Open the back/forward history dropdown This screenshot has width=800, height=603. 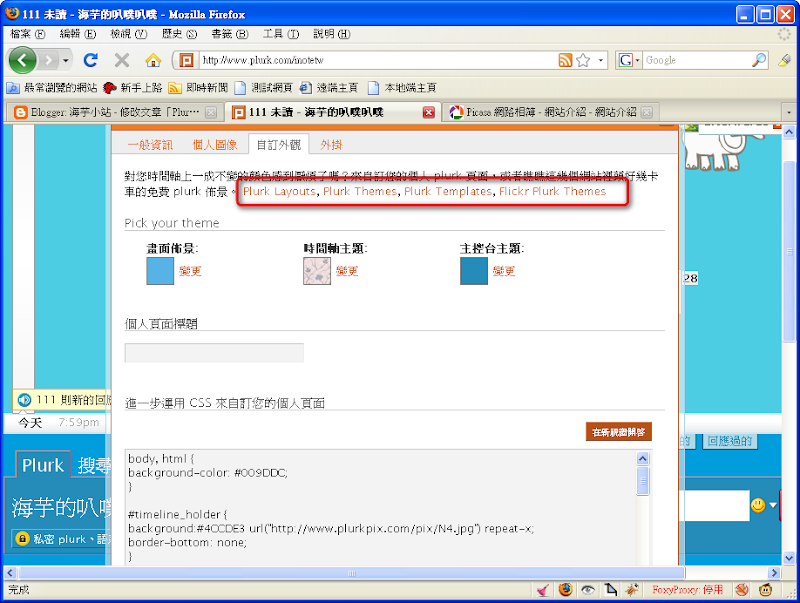coord(65,61)
